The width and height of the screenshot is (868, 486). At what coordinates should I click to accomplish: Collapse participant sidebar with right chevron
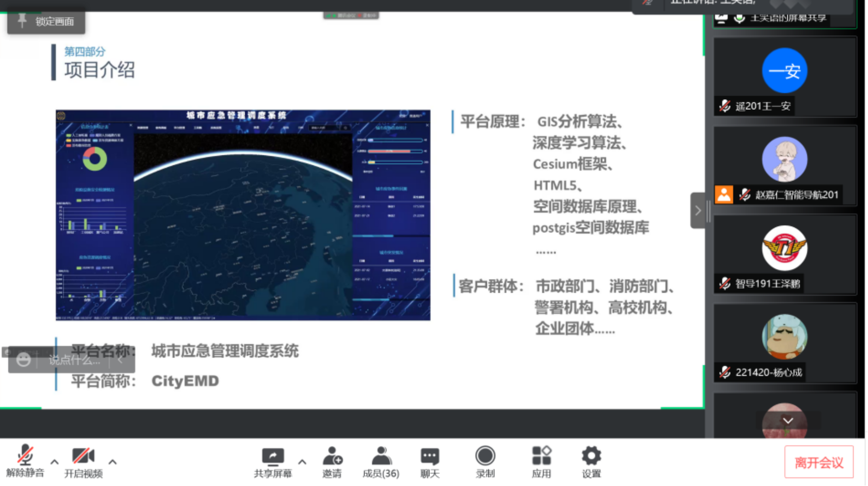[698, 210]
